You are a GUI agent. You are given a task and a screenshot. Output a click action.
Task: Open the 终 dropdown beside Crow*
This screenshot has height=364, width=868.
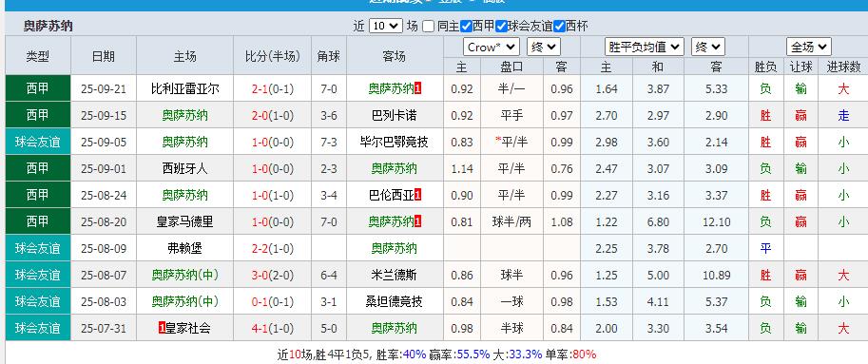[544, 47]
